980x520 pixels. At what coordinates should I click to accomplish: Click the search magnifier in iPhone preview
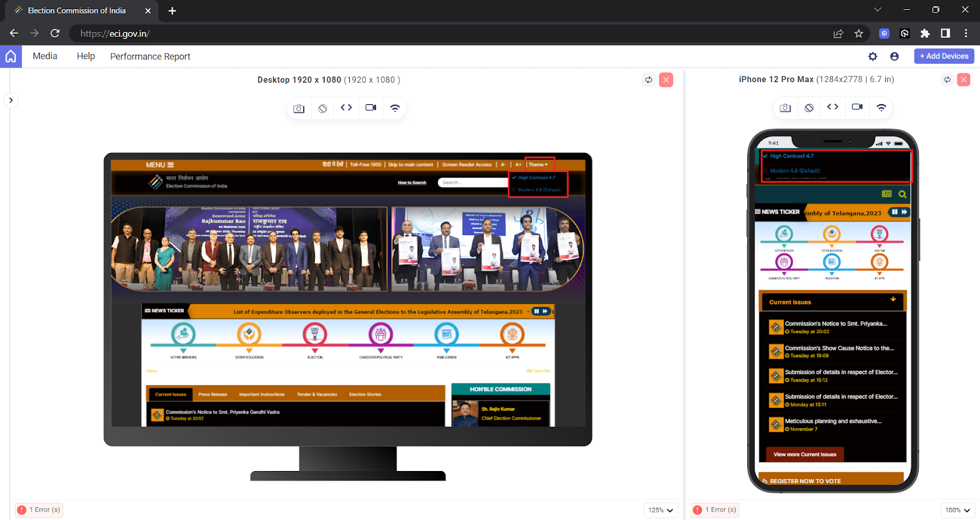902,194
